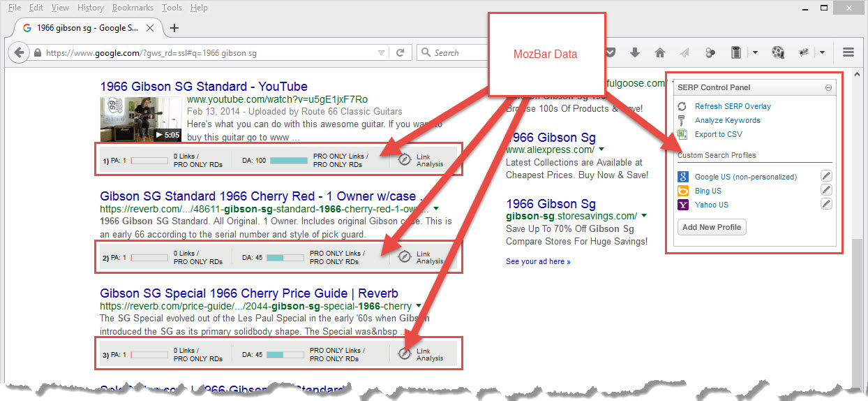Open the Downloads arrow icon in toolbar
This screenshot has height=401, width=868.
coord(635,52)
